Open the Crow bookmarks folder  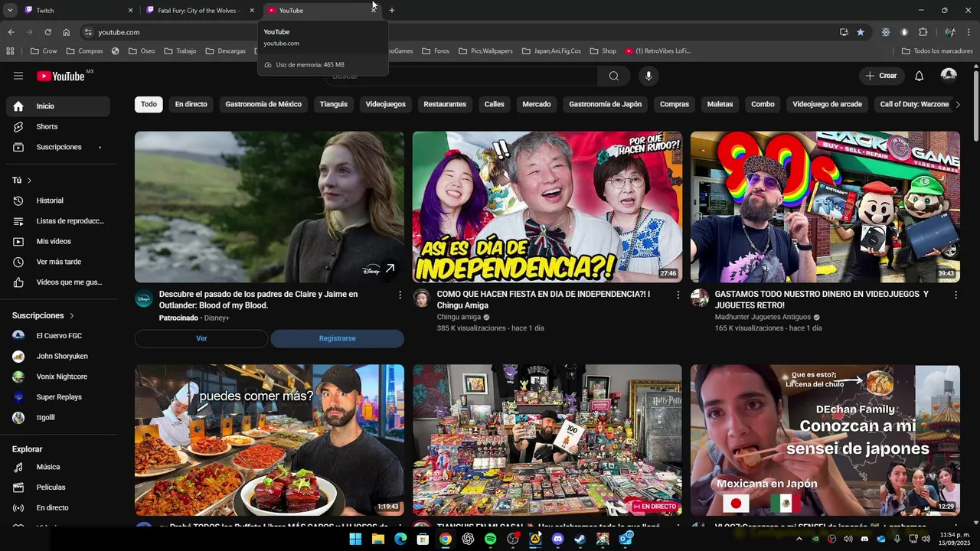point(44,51)
